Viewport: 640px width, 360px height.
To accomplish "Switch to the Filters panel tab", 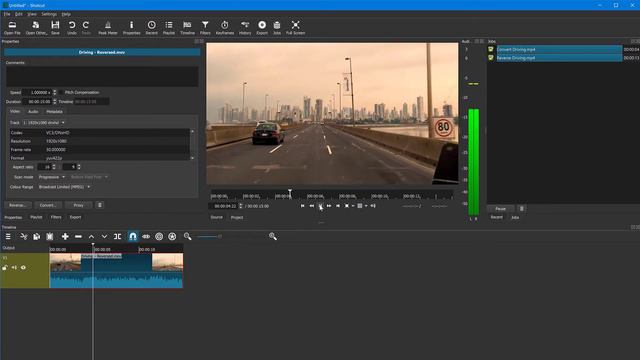I will point(56,218).
